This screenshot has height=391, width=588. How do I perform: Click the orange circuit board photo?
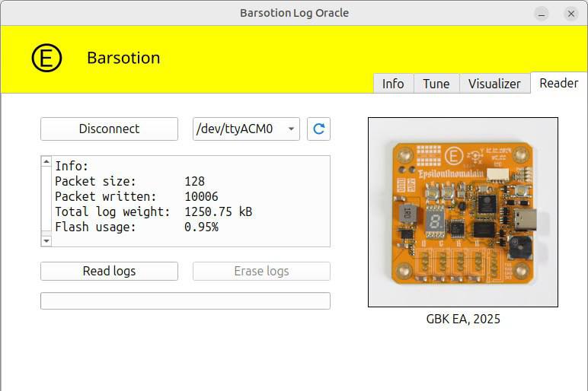pos(462,211)
